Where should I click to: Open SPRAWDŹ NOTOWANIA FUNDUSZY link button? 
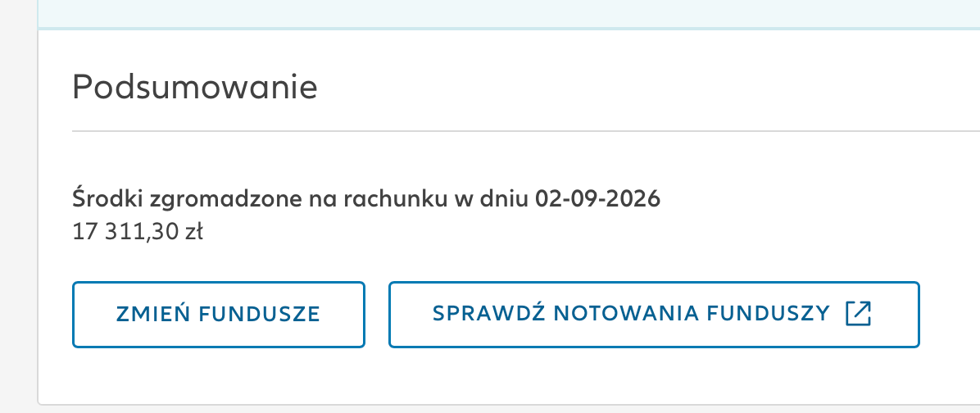[x=654, y=315]
